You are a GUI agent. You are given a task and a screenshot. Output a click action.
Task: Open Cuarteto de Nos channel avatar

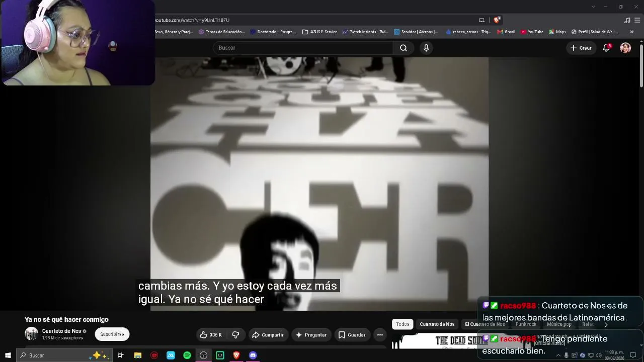[31, 334]
